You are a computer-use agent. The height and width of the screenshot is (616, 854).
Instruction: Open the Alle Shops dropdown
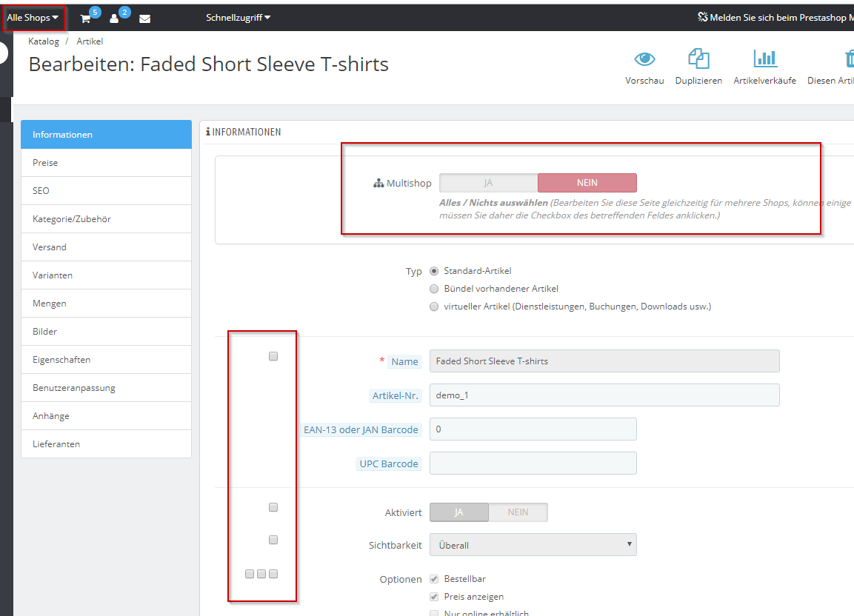pos(32,18)
